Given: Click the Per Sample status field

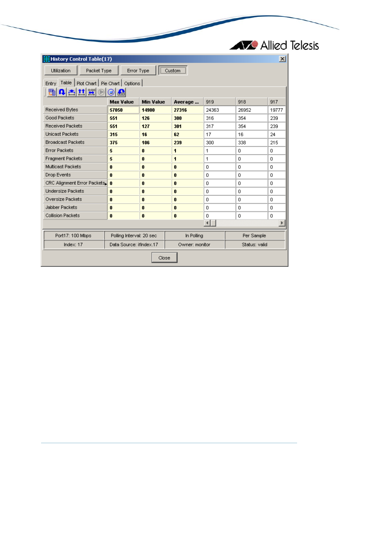Looking at the screenshot, I should pos(255,236).
